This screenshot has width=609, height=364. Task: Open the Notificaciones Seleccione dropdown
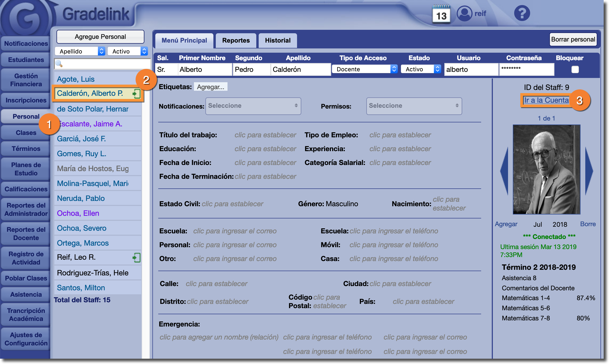[x=253, y=106]
